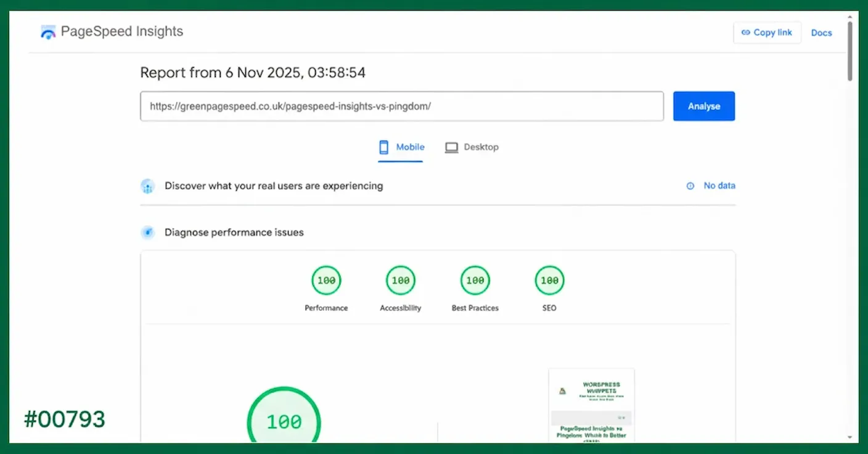
Task: Click the Diagnose performance issues icon
Action: [x=147, y=233]
